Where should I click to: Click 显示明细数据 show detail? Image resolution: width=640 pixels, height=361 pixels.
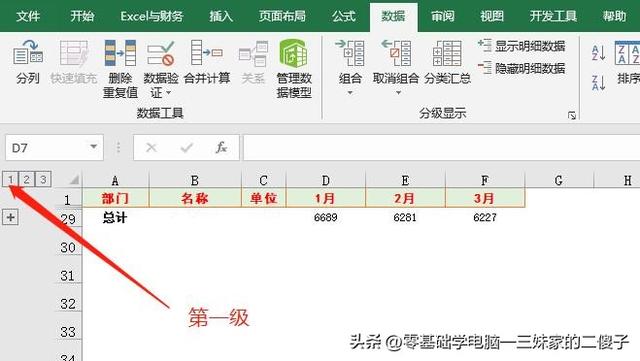(x=521, y=46)
